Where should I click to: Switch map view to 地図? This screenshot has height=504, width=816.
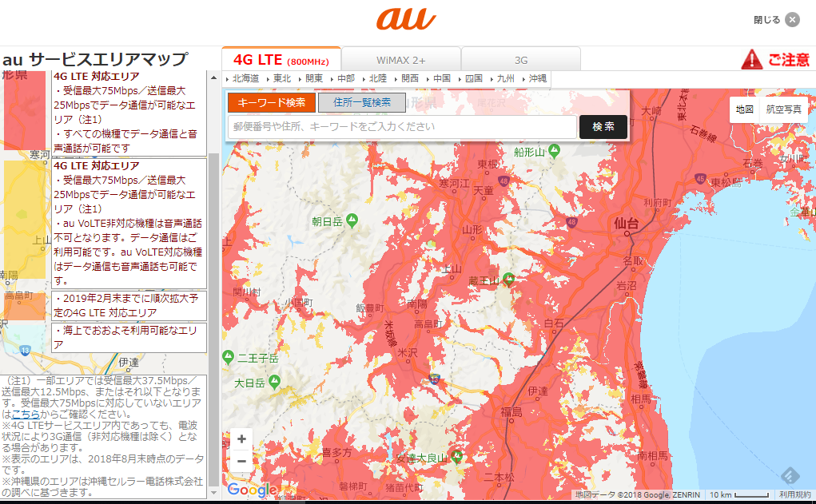coord(745,109)
